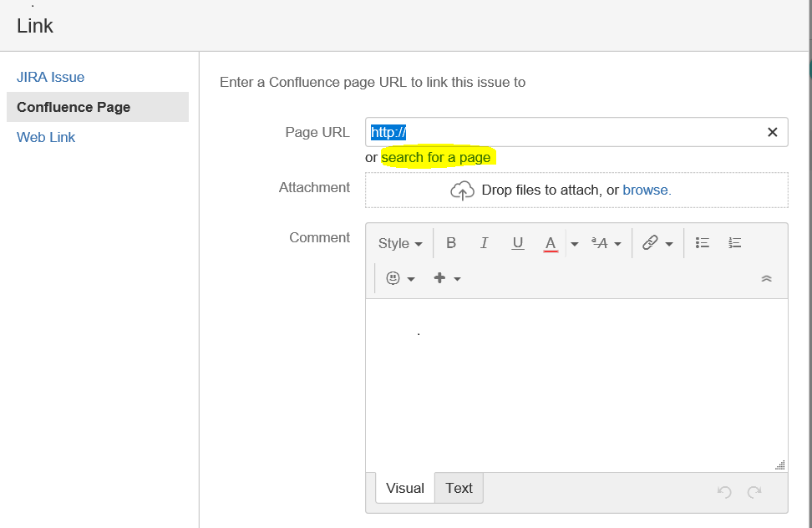This screenshot has height=528, width=812.
Task: Grab the comment box resize handle
Action: click(780, 465)
